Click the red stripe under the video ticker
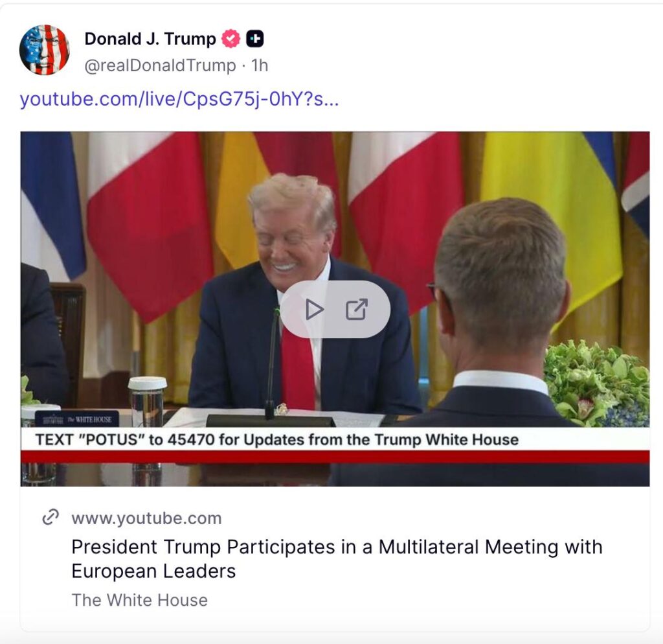663x644 pixels. (335, 457)
